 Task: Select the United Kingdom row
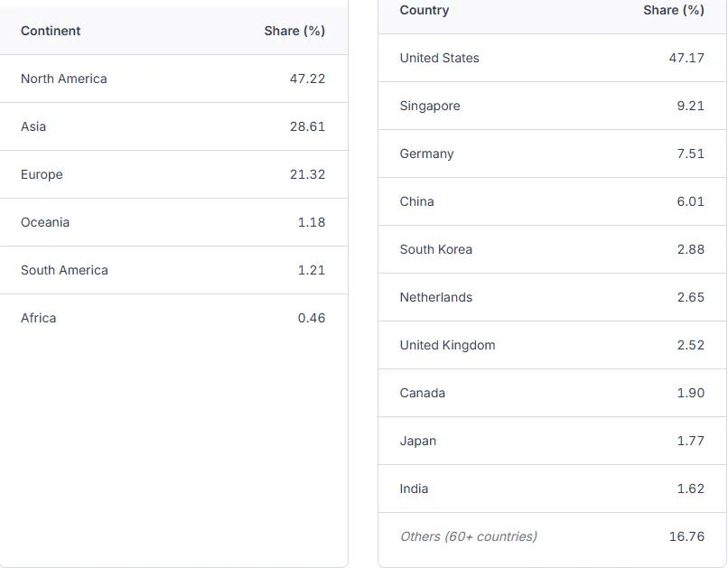448,345
